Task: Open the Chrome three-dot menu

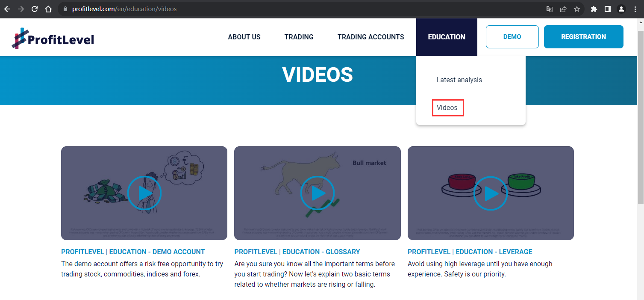Action: [635, 9]
